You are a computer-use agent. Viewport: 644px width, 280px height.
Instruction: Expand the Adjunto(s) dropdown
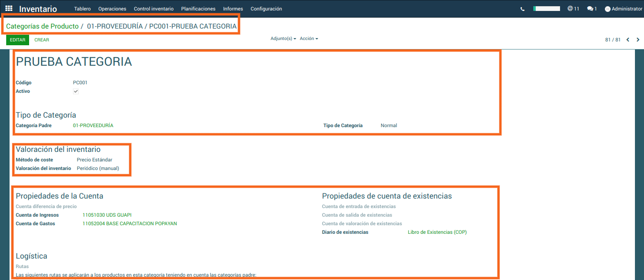click(x=283, y=39)
